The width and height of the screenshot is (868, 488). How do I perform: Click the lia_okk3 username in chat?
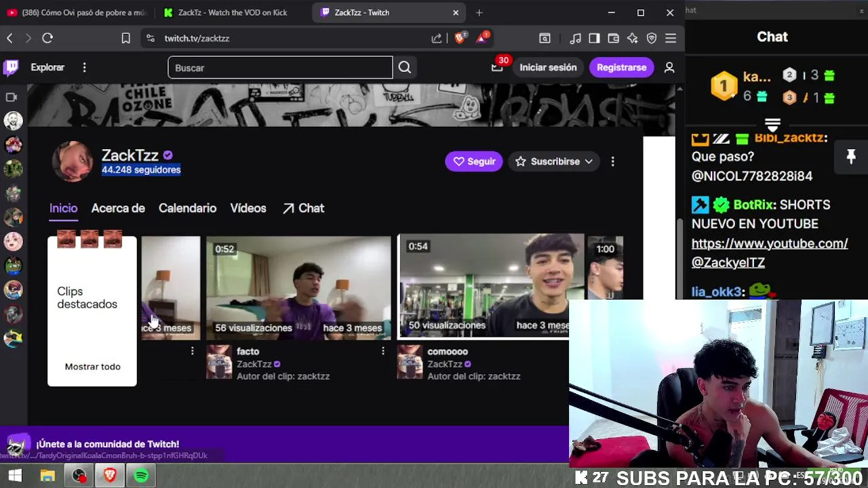pyautogui.click(x=716, y=291)
